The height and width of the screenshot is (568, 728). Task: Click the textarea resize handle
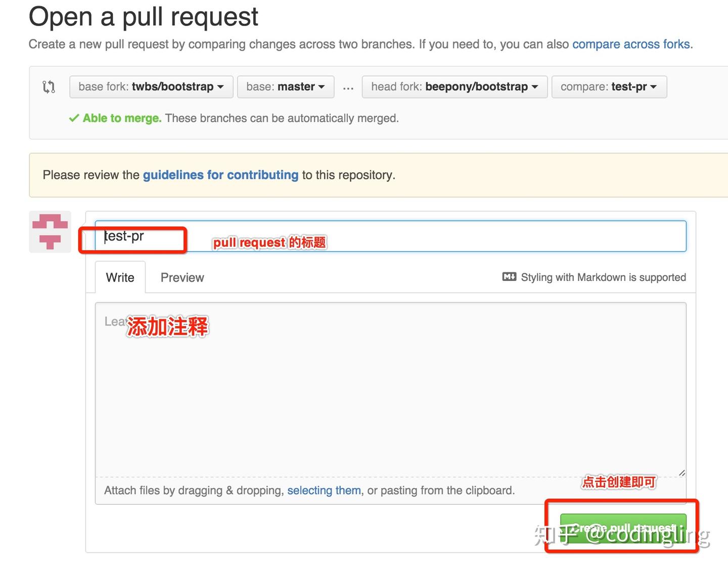[681, 473]
